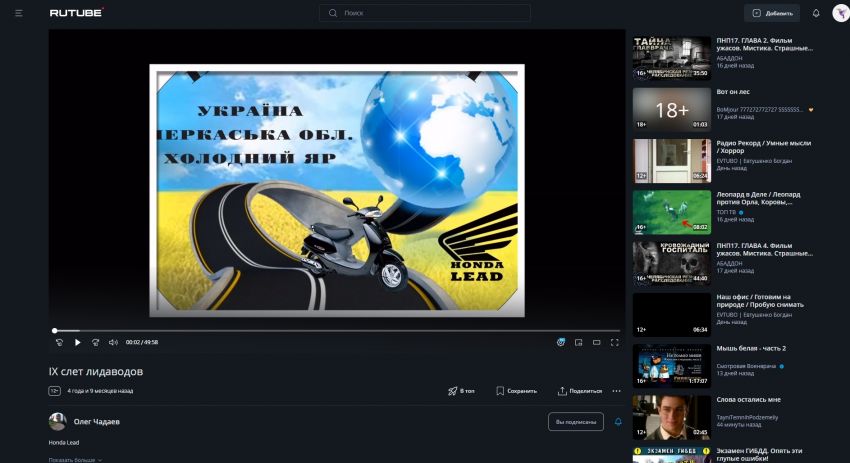Open thumbnail of "Мышь белая - часть 2"

click(x=672, y=365)
